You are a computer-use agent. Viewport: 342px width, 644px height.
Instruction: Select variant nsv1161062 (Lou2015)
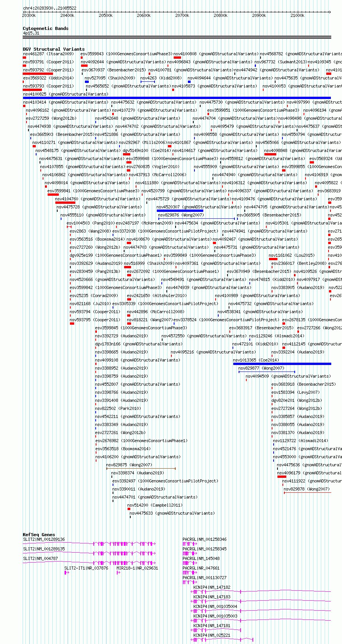click(291, 255)
